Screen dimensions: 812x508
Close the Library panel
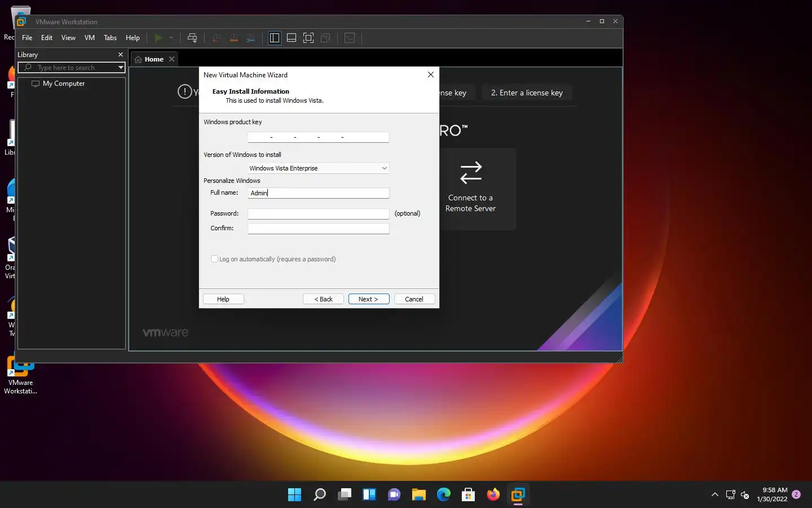pos(121,55)
